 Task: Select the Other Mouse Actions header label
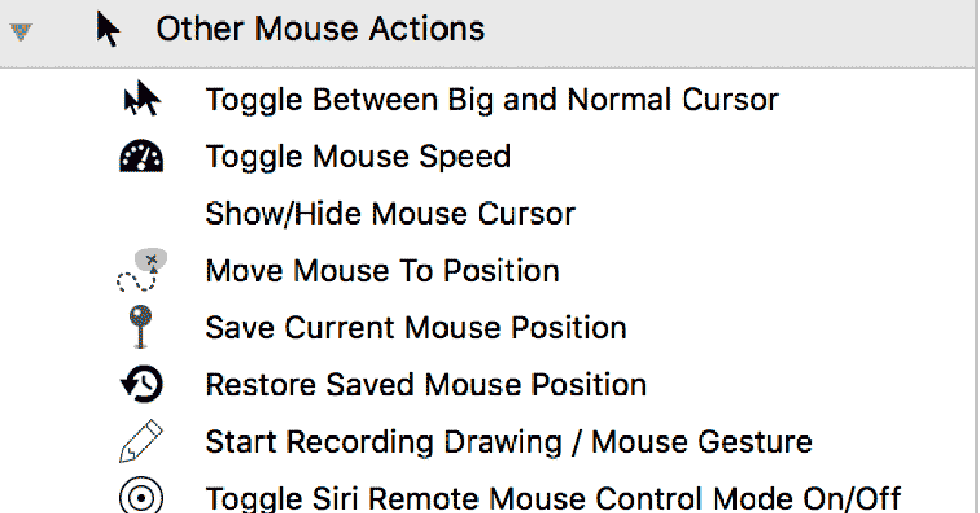click(x=320, y=29)
